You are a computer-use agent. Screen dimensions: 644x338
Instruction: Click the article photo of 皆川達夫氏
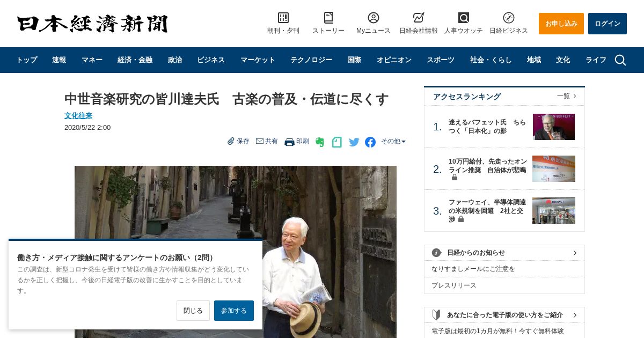point(236,252)
